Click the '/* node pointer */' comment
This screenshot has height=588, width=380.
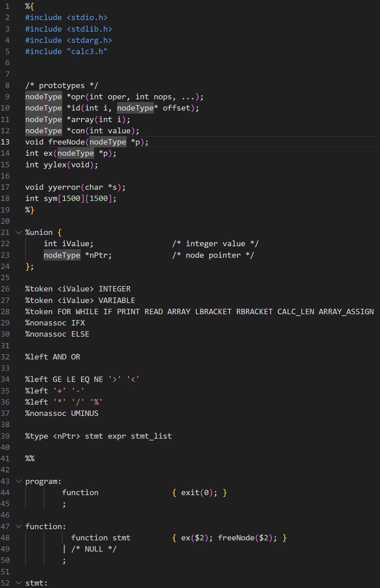click(213, 255)
